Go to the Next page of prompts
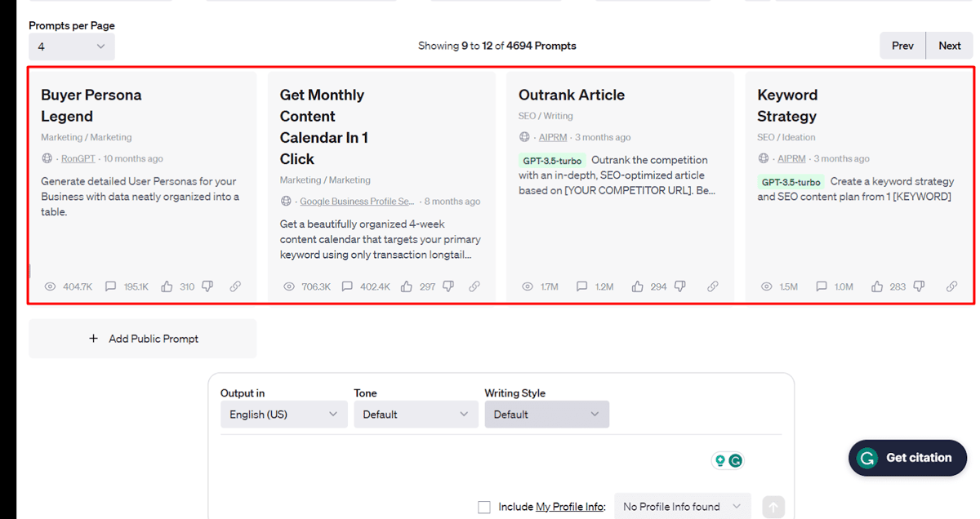Image resolution: width=980 pixels, height=519 pixels. point(950,46)
